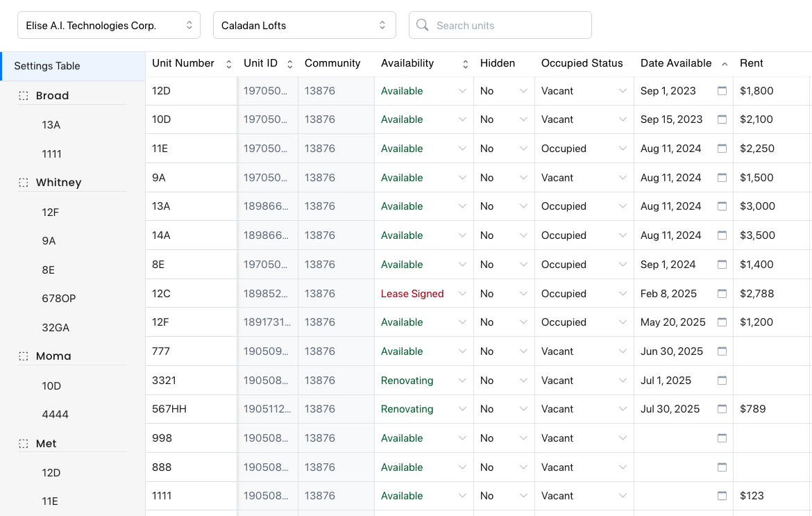The width and height of the screenshot is (812, 516).
Task: Open calendar picker for unit 11E row
Action: point(722,148)
